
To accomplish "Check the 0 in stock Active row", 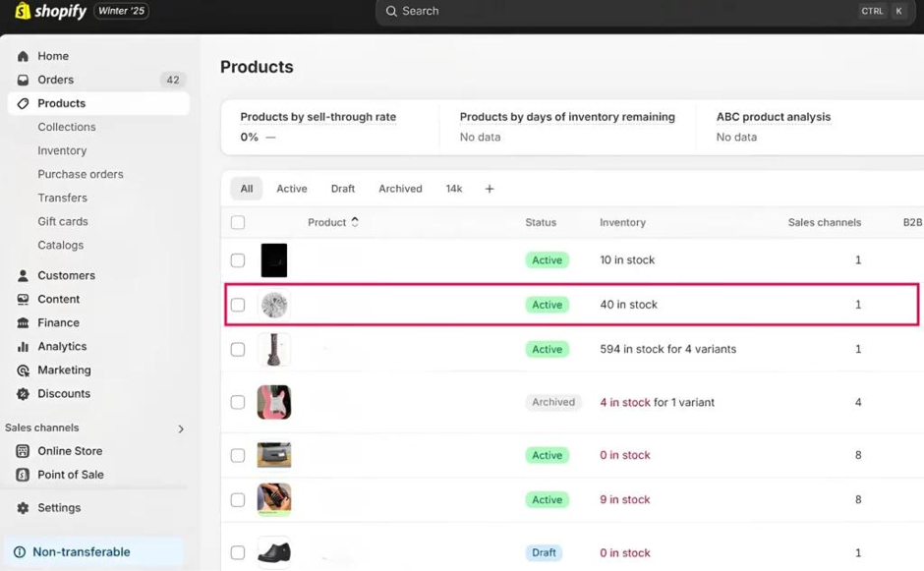I will (238, 455).
